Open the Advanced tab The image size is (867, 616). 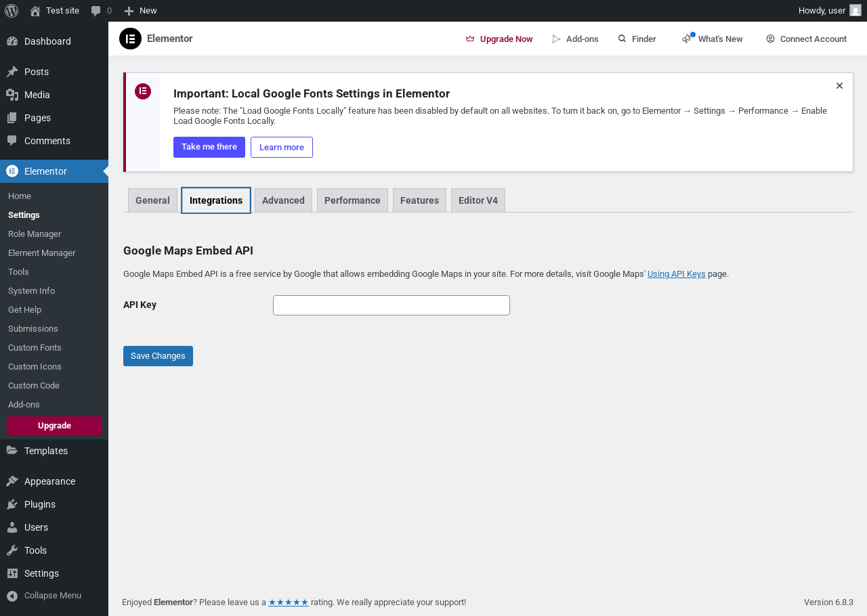[x=283, y=200]
